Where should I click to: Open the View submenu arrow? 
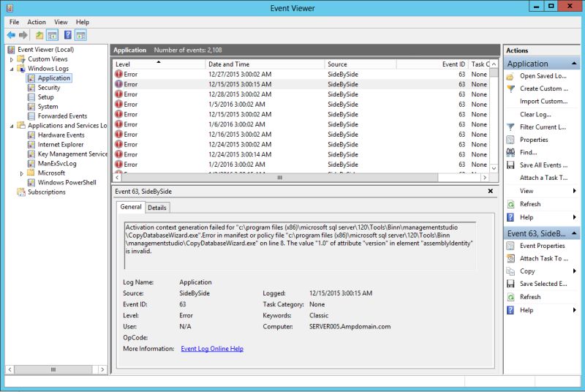point(574,191)
